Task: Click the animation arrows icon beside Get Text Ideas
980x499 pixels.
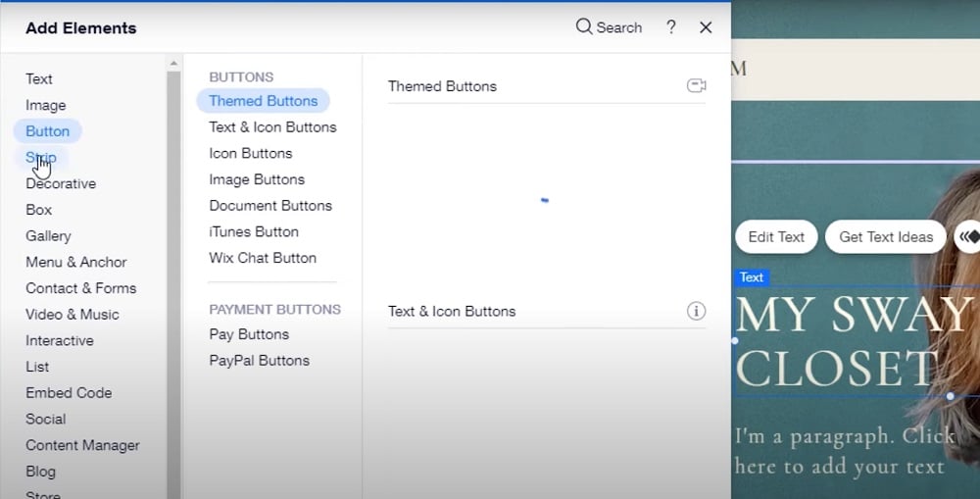Action: click(968, 236)
